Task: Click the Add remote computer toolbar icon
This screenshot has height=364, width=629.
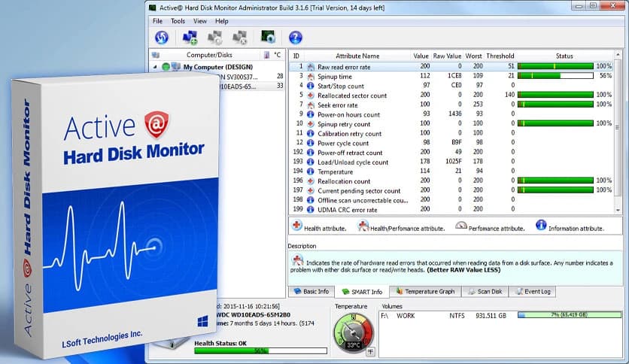Action: (190, 38)
